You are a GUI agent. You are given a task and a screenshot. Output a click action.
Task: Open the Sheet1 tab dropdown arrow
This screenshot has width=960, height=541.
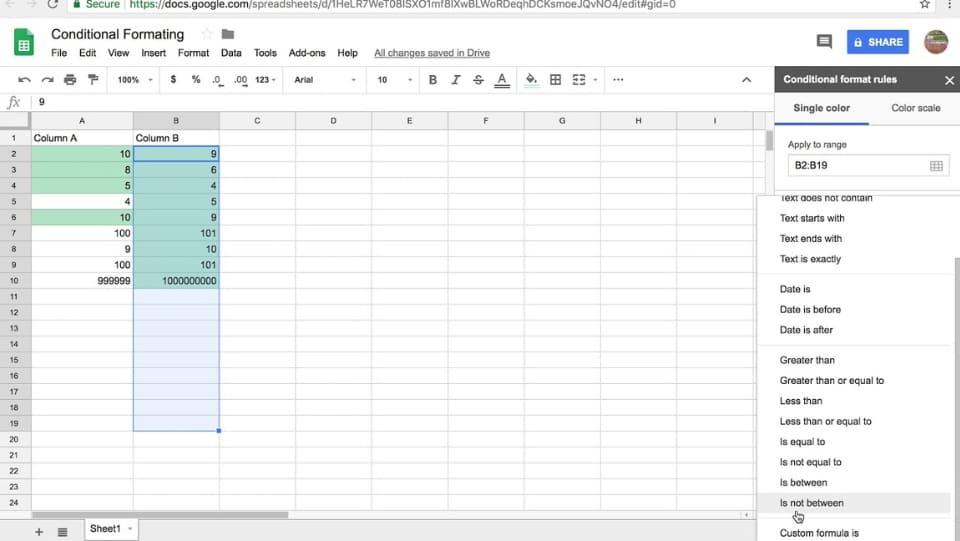[130, 529]
